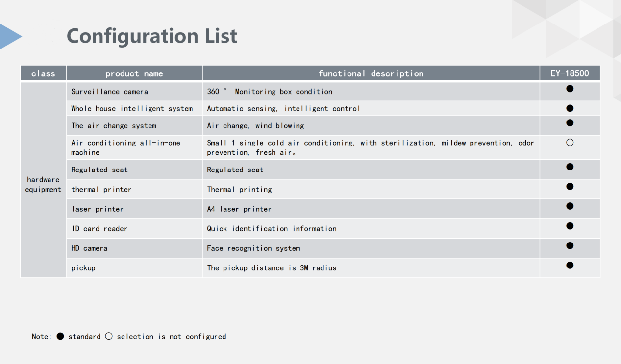Click the filled dot in Regulated seat row
This screenshot has width=621, height=364.
pos(570,167)
